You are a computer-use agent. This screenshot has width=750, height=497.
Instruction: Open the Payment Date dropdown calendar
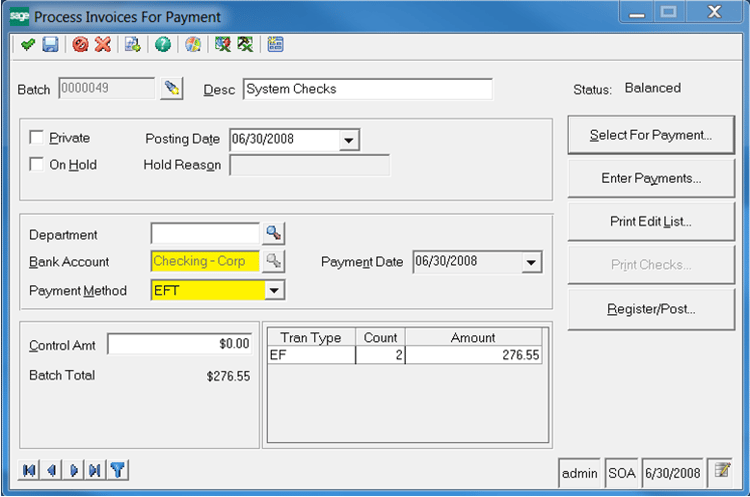click(531, 263)
